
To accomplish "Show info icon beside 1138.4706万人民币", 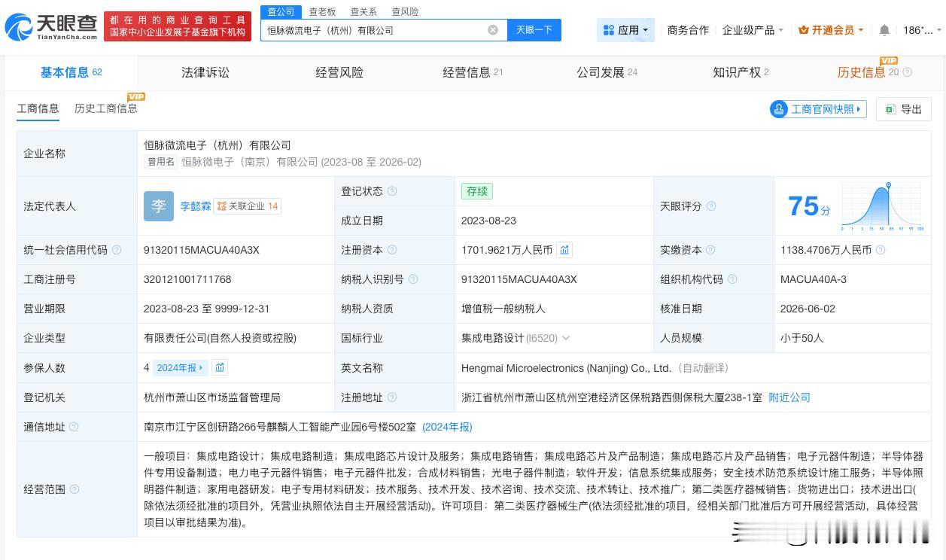I will (881, 250).
